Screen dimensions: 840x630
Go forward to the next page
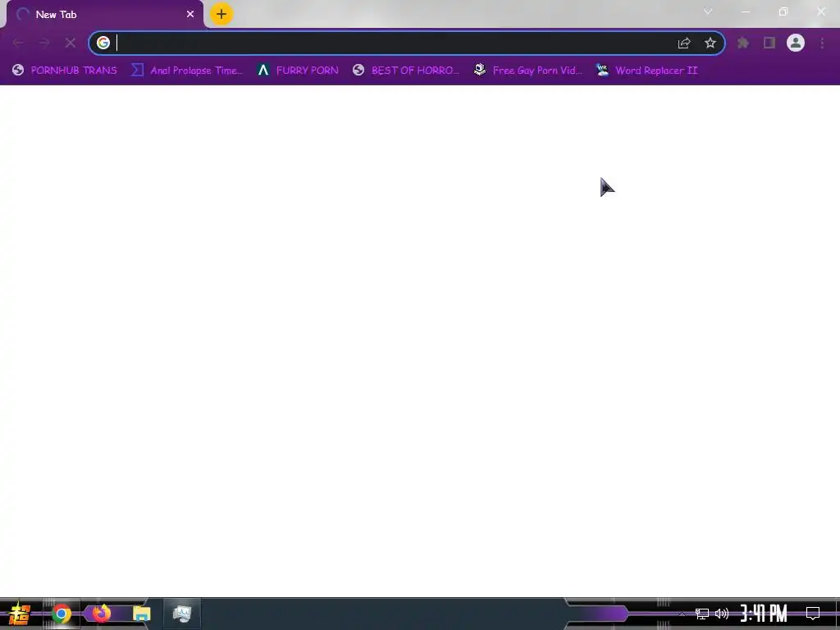coord(44,43)
